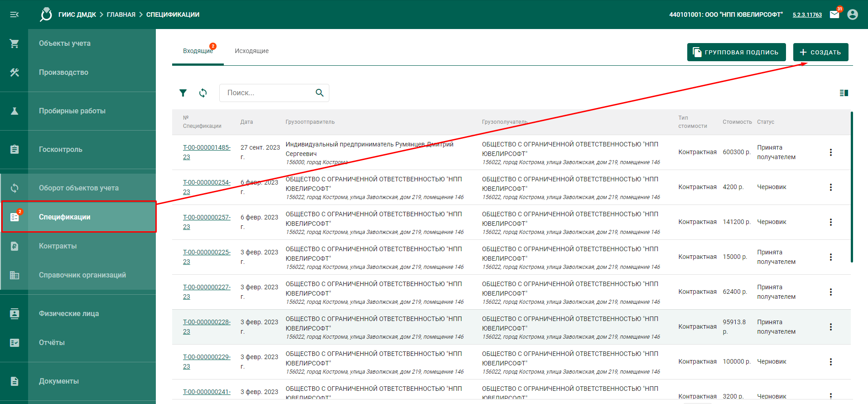
Task: Collapse the sidebar with the menu toggle icon
Action: pos(14,15)
